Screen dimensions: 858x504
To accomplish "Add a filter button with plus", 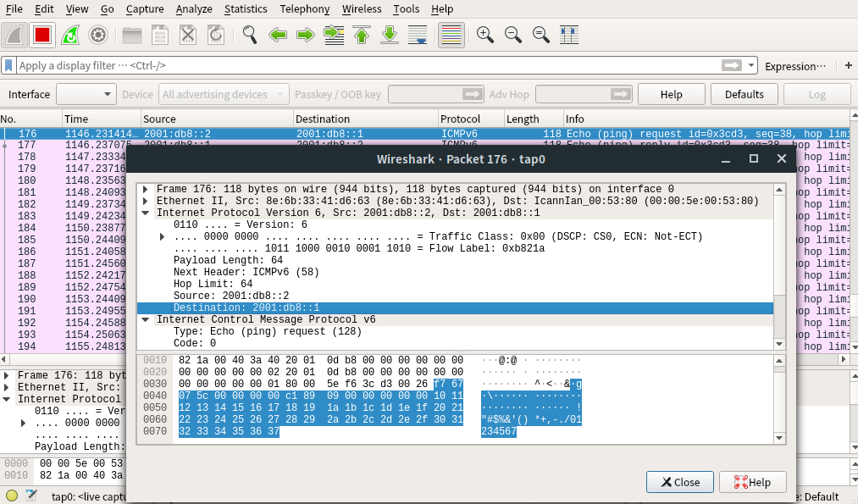I will click(848, 65).
